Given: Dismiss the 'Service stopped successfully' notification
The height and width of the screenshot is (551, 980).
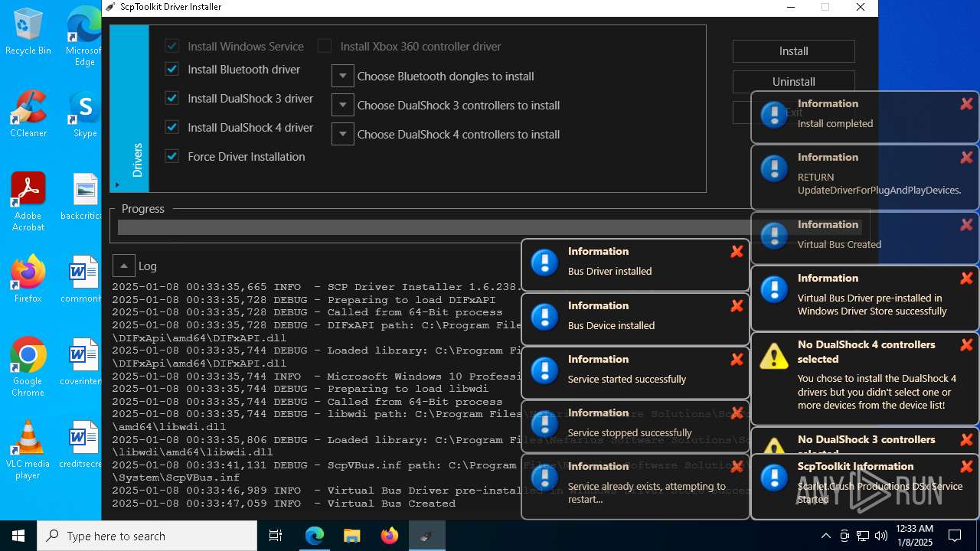Looking at the screenshot, I should pyautogui.click(x=737, y=413).
